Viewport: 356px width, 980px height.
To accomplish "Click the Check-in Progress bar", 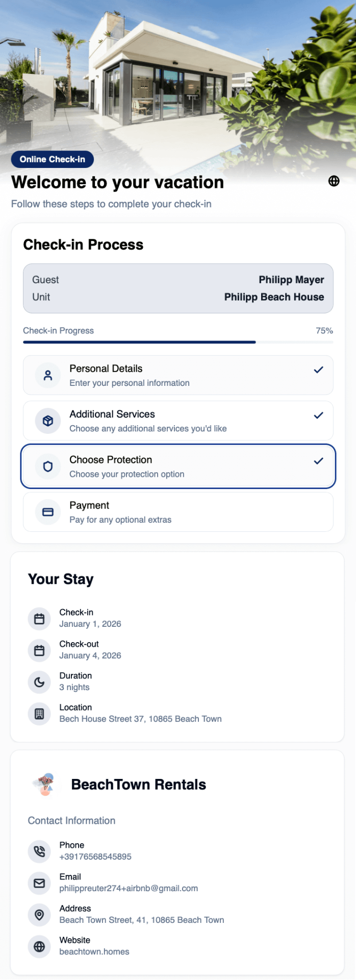I will pos(178,342).
